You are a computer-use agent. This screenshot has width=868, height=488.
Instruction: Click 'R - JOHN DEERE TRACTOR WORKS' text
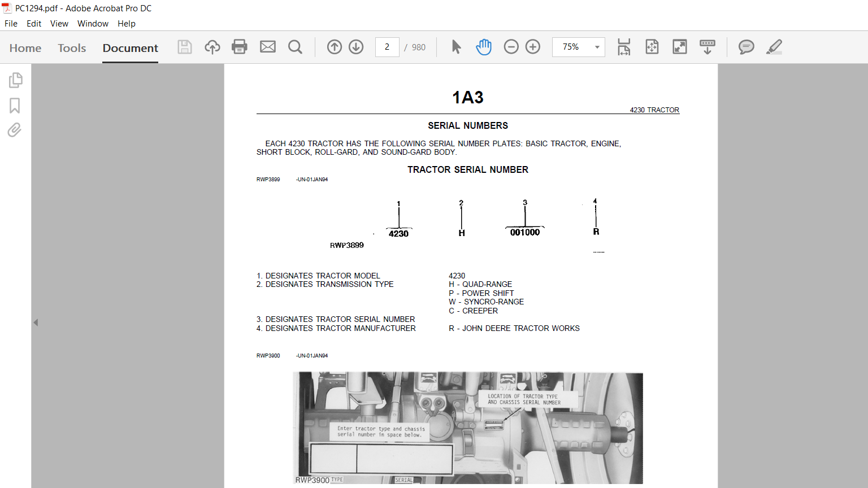click(x=514, y=328)
